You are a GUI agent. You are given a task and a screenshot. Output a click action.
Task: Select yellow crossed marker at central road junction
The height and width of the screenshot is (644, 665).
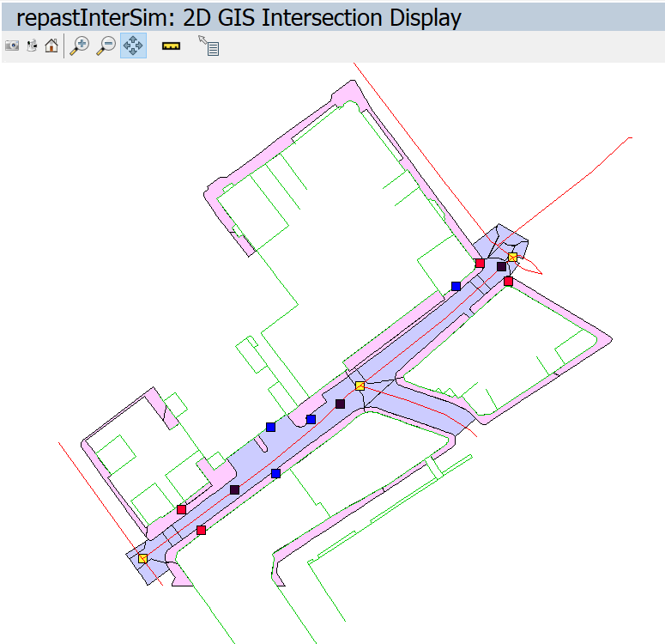(360, 386)
